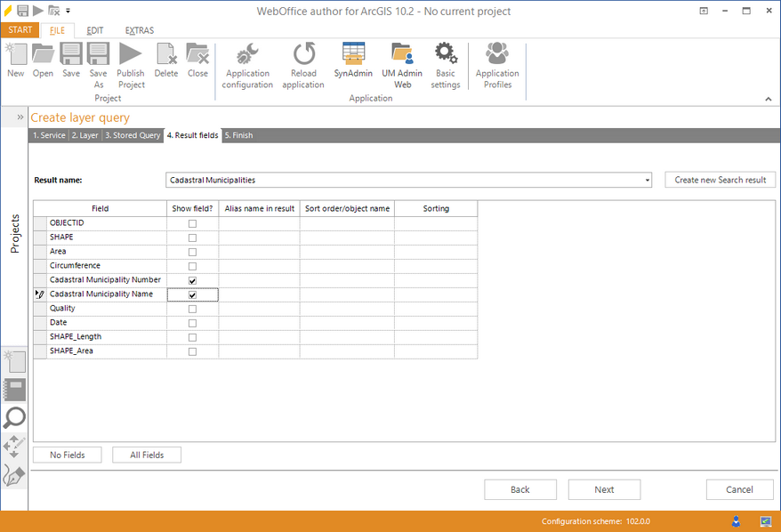Check Show field for SHAPE_Area

click(192, 351)
